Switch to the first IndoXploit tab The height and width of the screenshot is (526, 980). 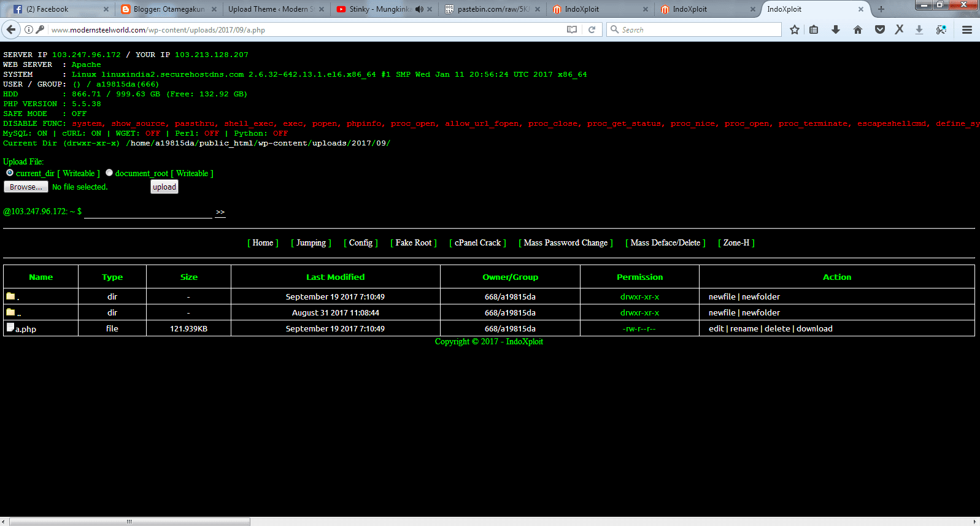[x=600, y=9]
